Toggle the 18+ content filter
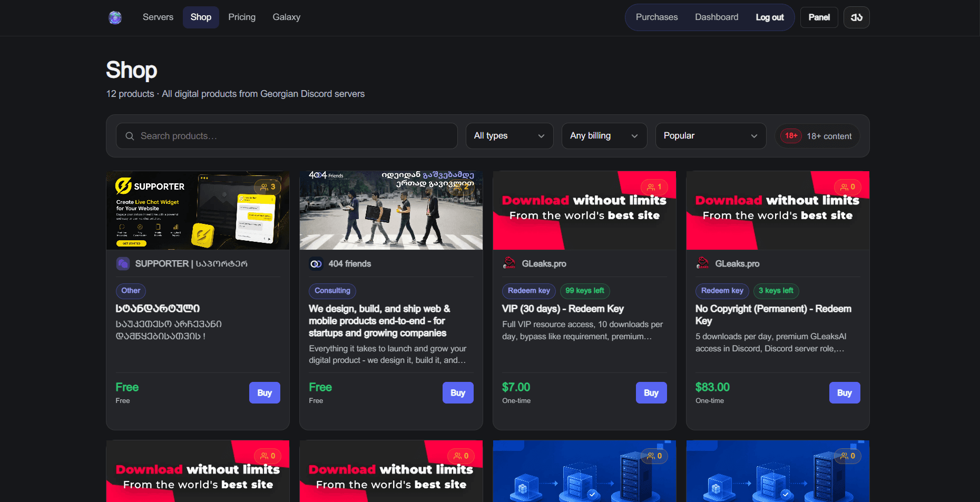 [x=817, y=136]
